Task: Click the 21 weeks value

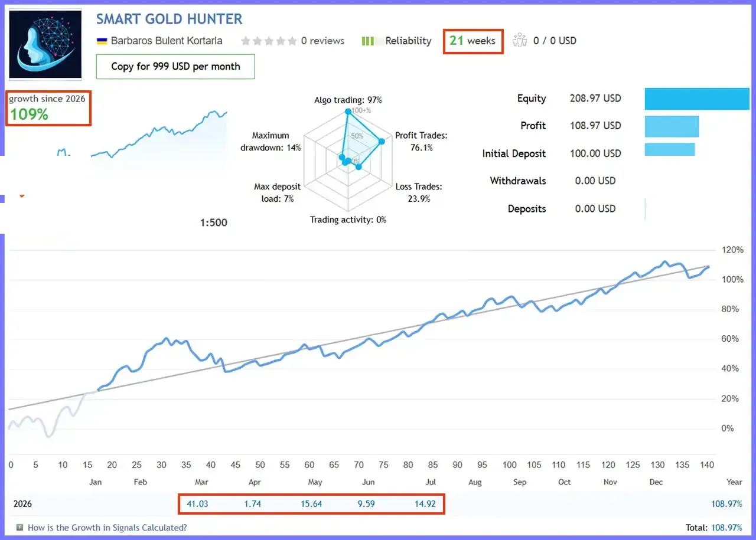Action: [472, 41]
